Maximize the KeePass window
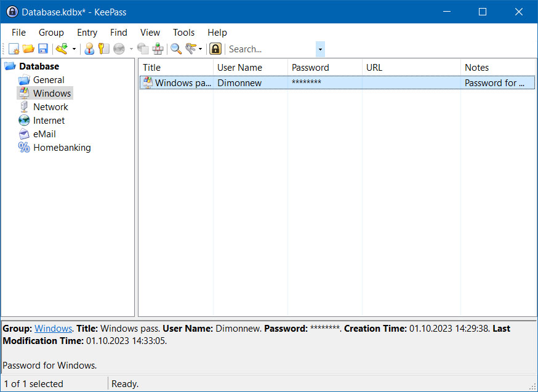The image size is (538, 392). pos(483,12)
